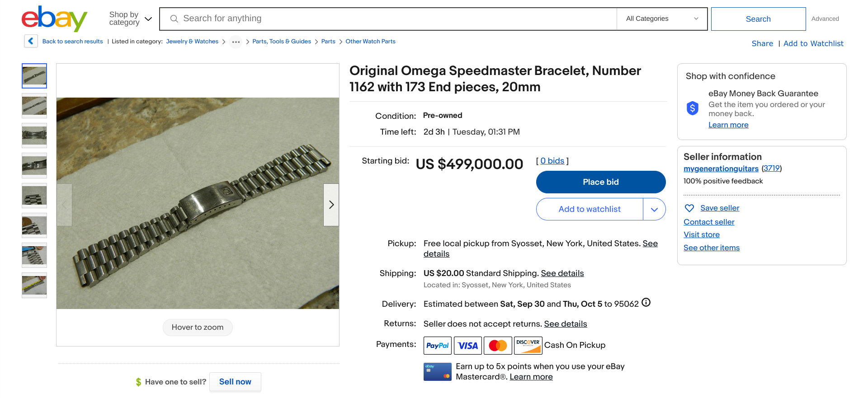Open Parts, Tools & Guides breadcrumb
This screenshot has width=868, height=398.
pyautogui.click(x=281, y=42)
